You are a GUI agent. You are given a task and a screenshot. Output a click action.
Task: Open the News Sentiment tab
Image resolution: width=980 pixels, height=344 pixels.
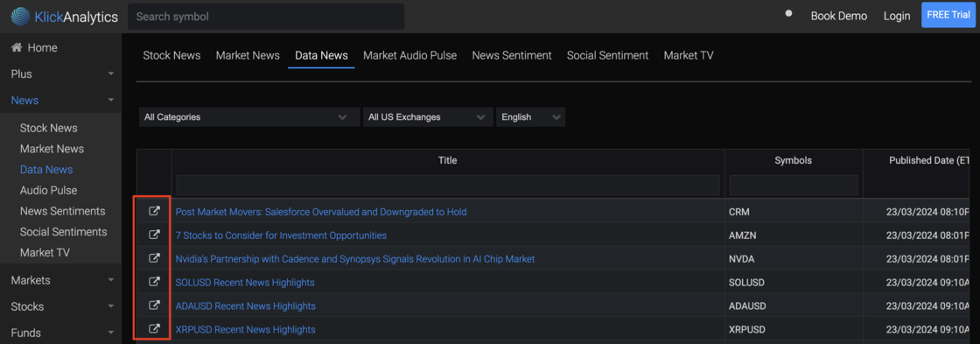tap(512, 56)
